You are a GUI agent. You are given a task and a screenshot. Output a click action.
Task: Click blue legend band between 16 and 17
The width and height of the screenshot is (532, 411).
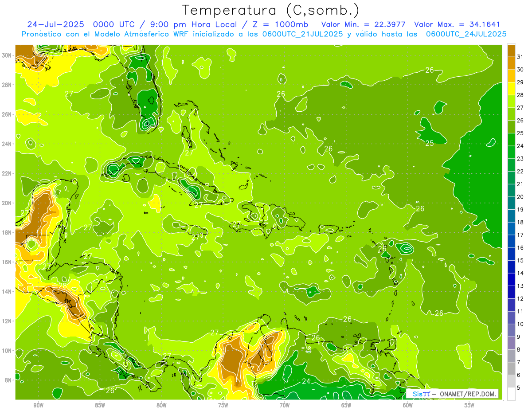pyautogui.click(x=511, y=241)
